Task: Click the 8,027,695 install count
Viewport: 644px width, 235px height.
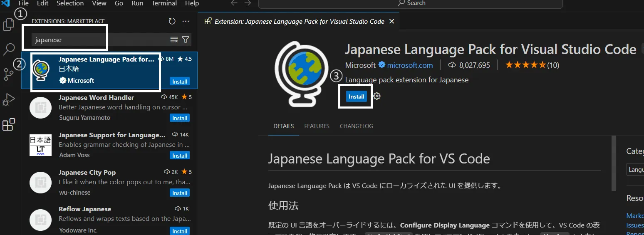Action: (x=469, y=65)
